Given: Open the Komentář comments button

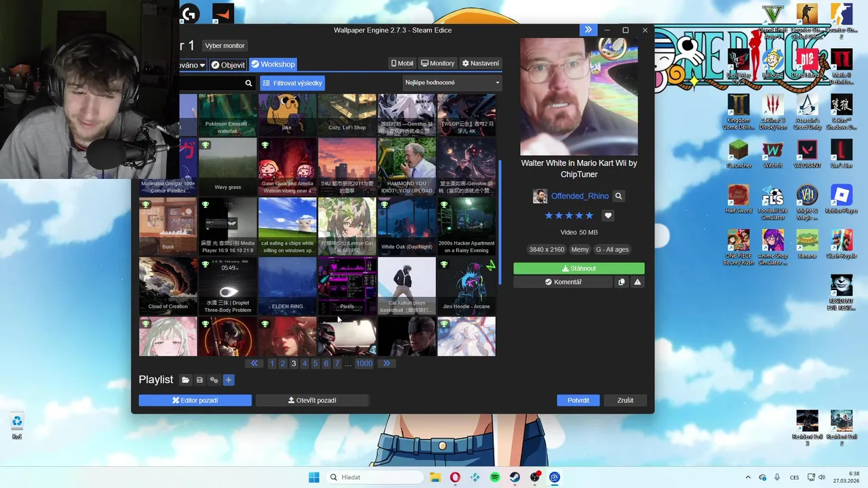Looking at the screenshot, I should coord(563,282).
